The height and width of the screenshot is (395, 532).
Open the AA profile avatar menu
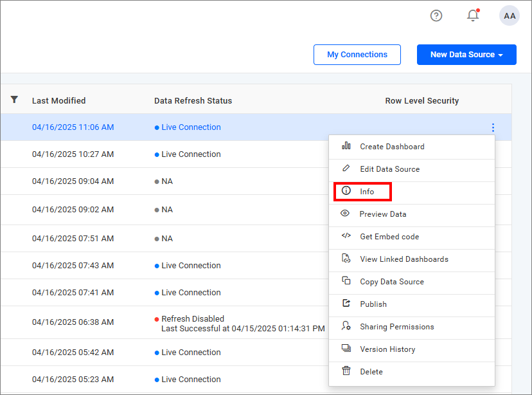pos(510,15)
